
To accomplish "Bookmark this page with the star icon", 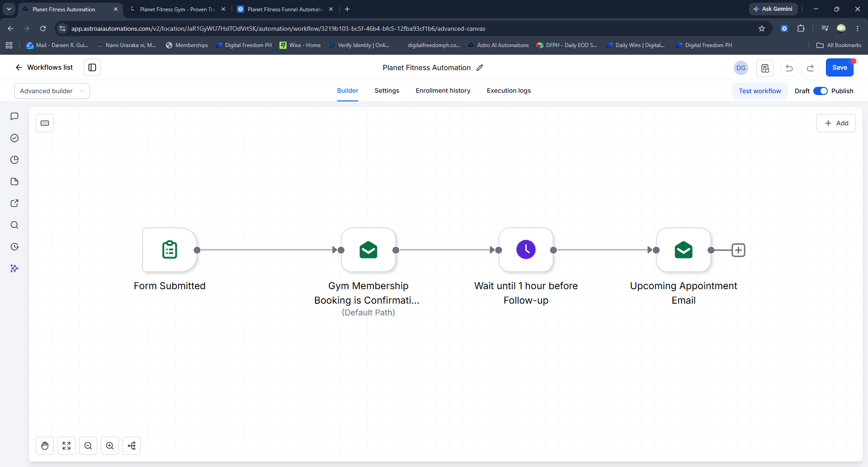I will coord(762,29).
